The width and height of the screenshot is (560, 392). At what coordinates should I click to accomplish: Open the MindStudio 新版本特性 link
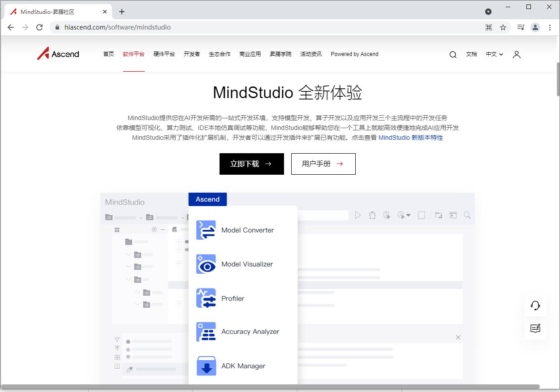[x=411, y=138]
